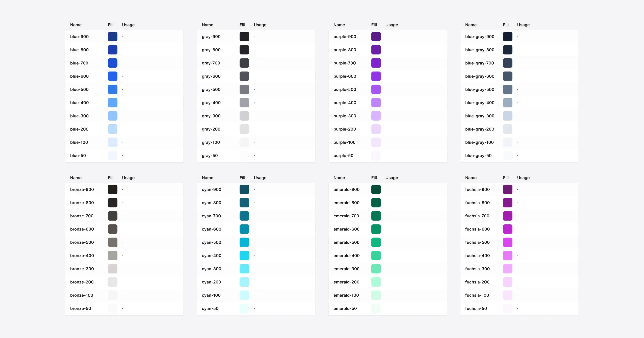Click the cyan-900 fill swatch
This screenshot has height=338, width=644.
244,189
